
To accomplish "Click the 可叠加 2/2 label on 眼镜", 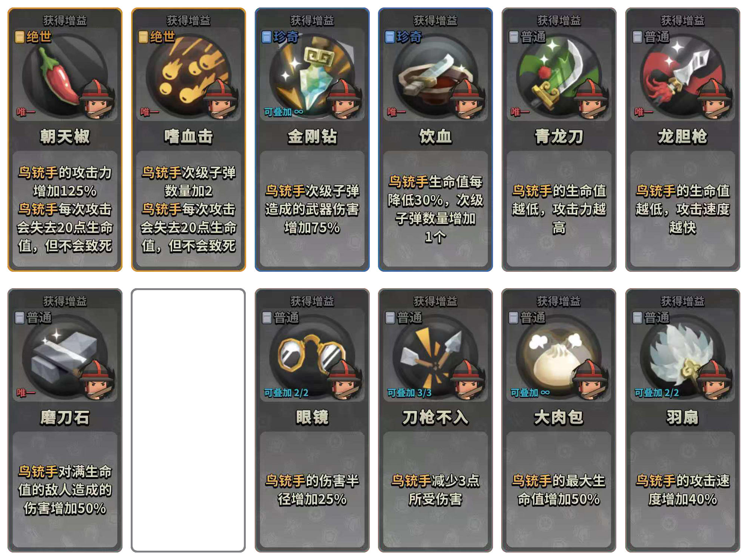I will point(286,392).
